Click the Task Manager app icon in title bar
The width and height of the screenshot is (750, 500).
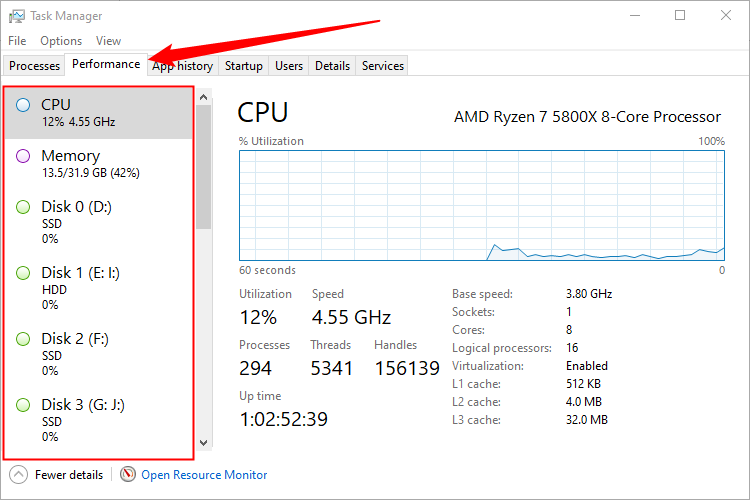pos(16,16)
